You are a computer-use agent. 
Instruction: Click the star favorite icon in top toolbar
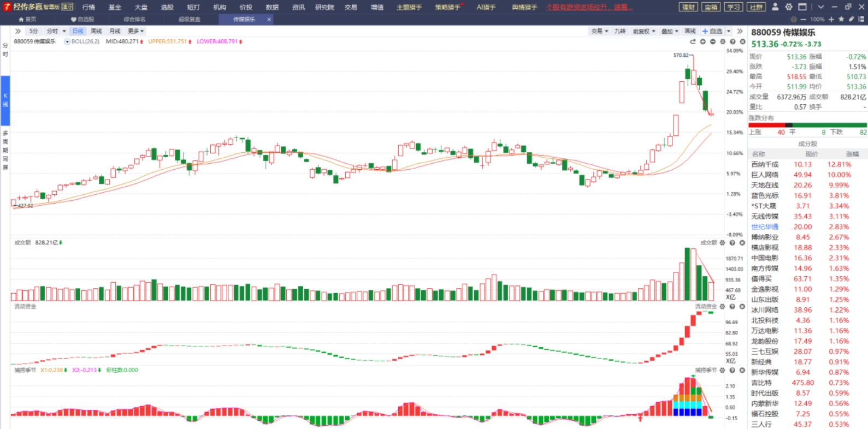841,19
